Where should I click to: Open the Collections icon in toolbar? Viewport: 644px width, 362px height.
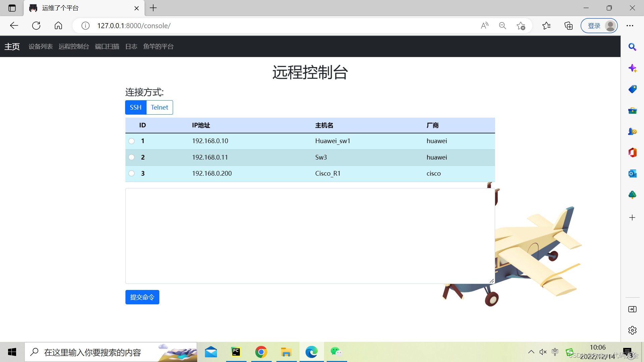(x=569, y=25)
